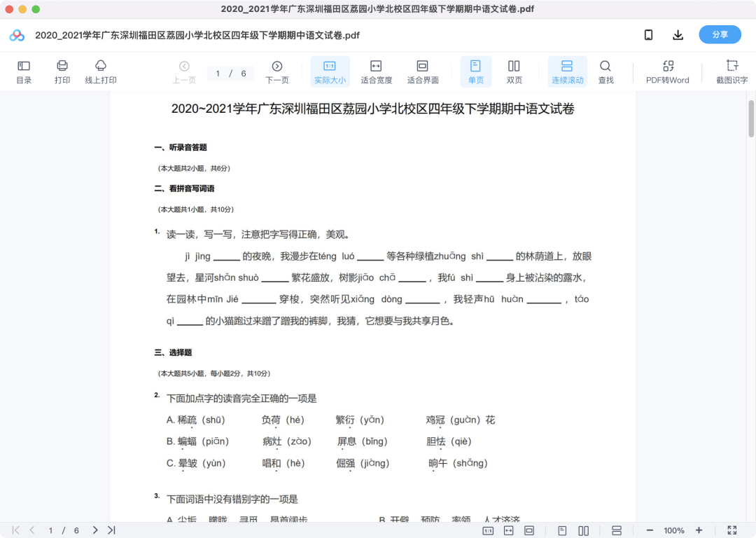This screenshot has width=756, height=538.
Task: Click bottom bar fit window icon
Action: (x=529, y=531)
